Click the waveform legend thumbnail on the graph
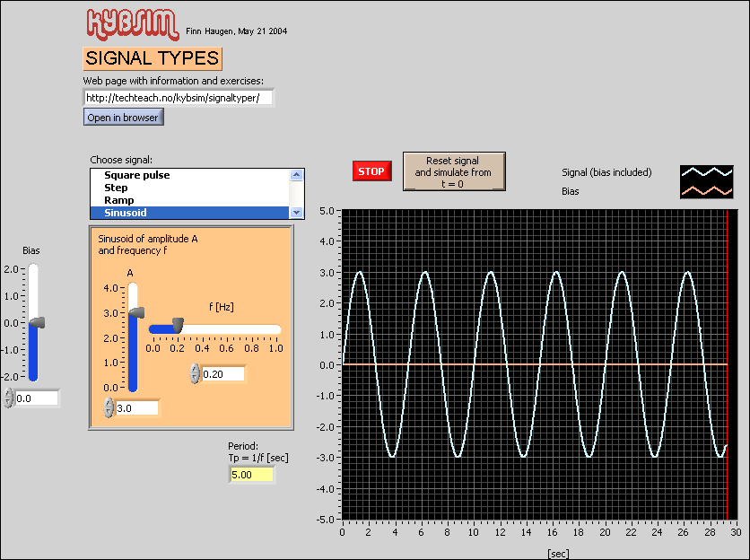 click(x=706, y=181)
